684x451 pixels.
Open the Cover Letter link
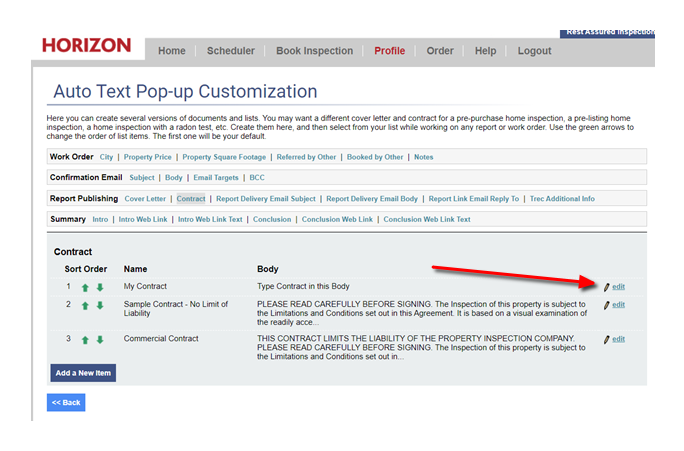coord(145,199)
